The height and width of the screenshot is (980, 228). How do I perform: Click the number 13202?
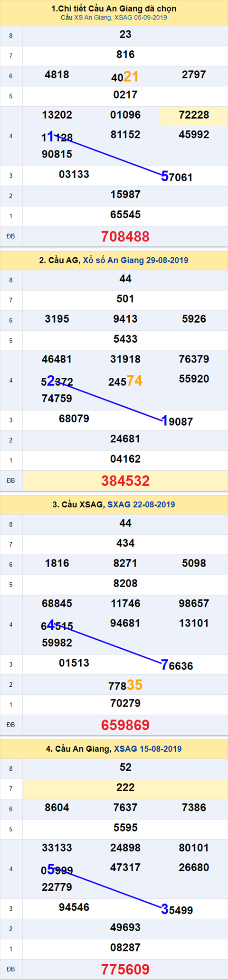(57, 115)
